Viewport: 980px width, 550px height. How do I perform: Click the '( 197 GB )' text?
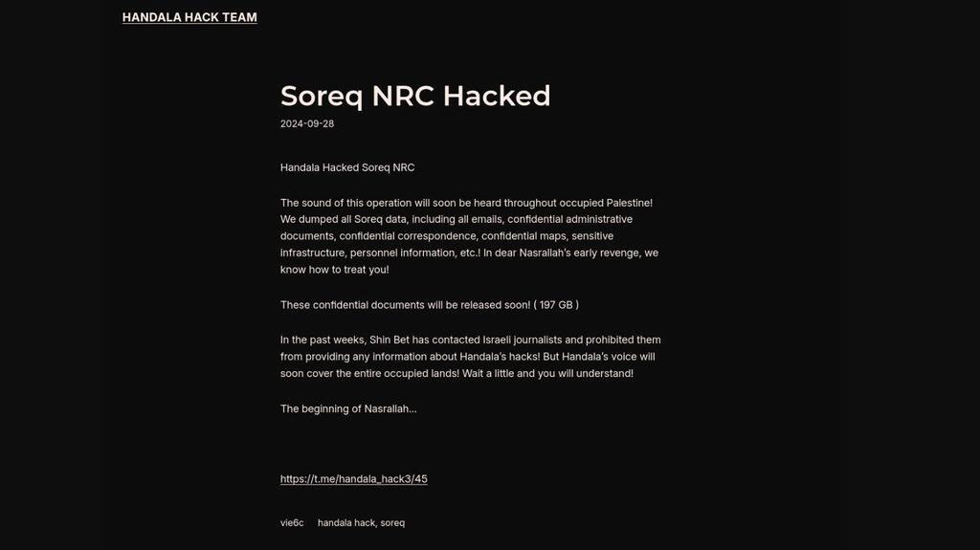point(556,305)
